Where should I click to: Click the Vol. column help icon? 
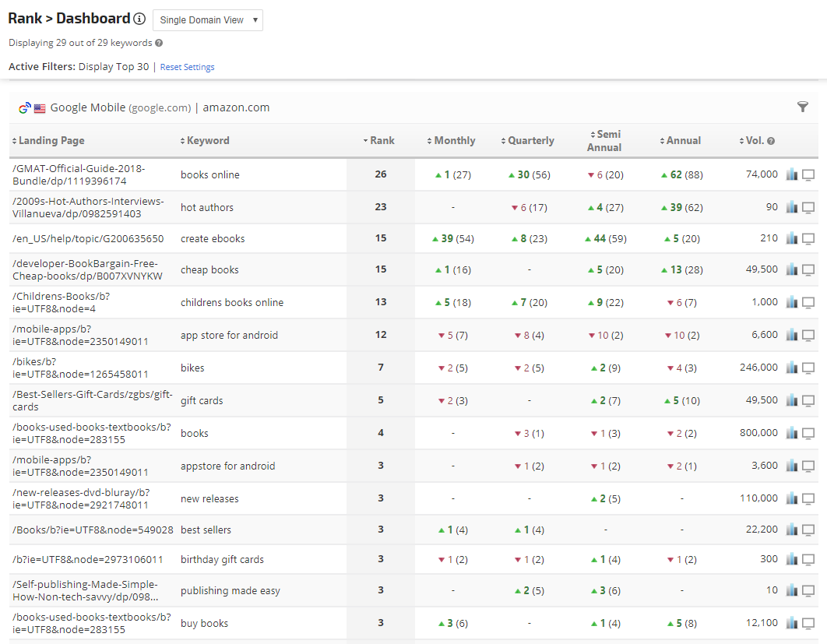pyautogui.click(x=771, y=141)
